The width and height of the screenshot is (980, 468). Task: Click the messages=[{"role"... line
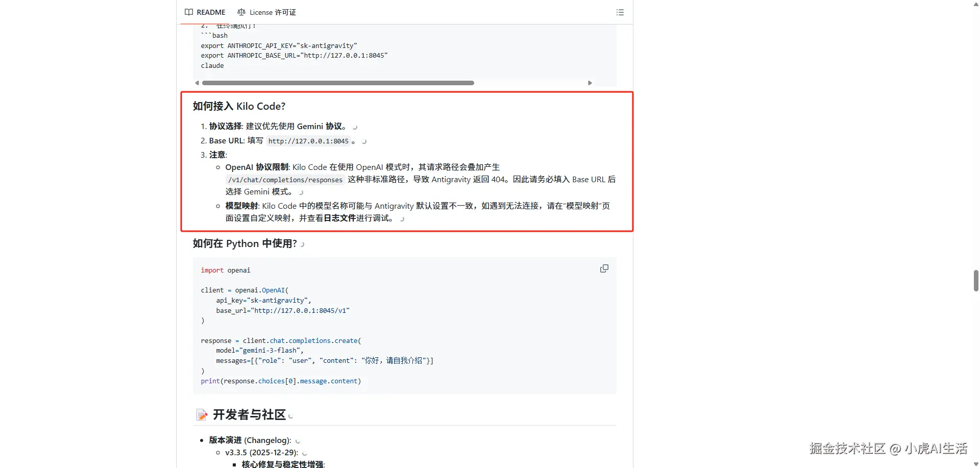tap(325, 360)
